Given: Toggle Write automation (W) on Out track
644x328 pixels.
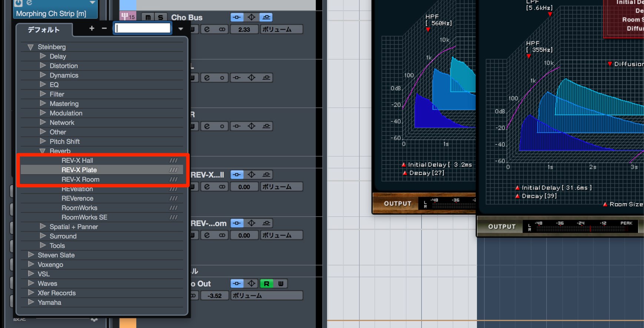Looking at the screenshot, I should pos(280,284).
